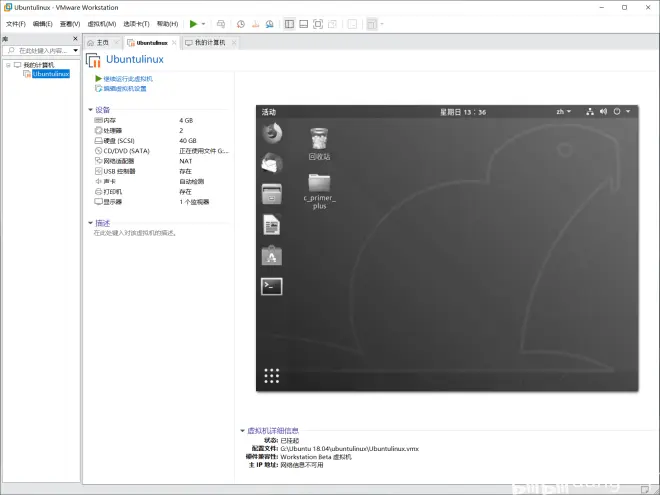This screenshot has height=495, width=660.
Task: Close the Ubuntulinux tab
Action: pyautogui.click(x=174, y=43)
